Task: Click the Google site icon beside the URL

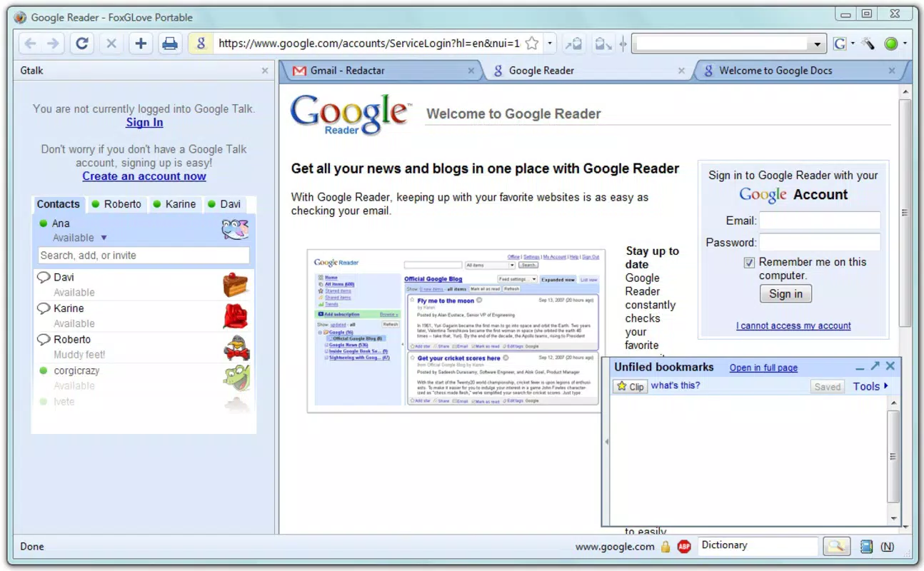Action: pyautogui.click(x=201, y=44)
